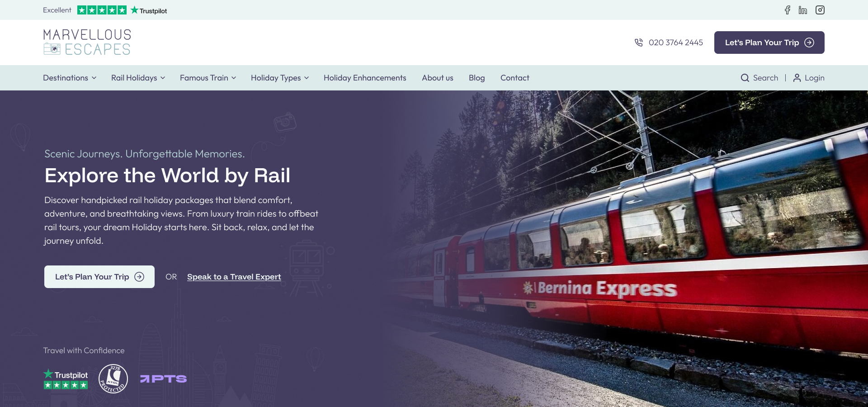Screen dimensions: 868x407
Task: Open the Blog menu item
Action: pyautogui.click(x=476, y=78)
